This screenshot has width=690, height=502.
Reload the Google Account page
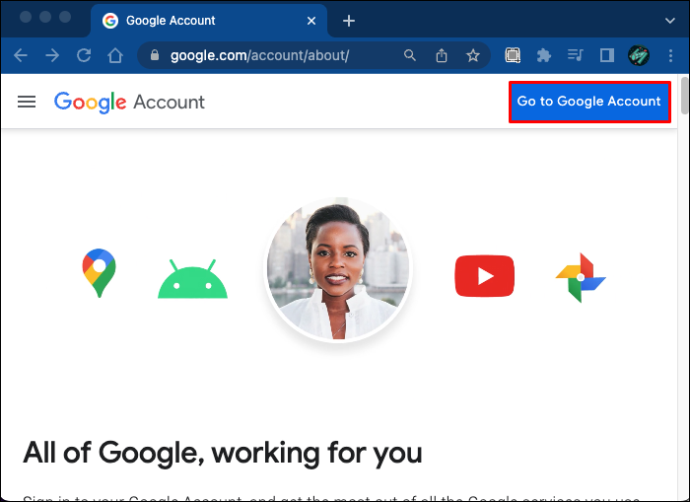pos(84,55)
